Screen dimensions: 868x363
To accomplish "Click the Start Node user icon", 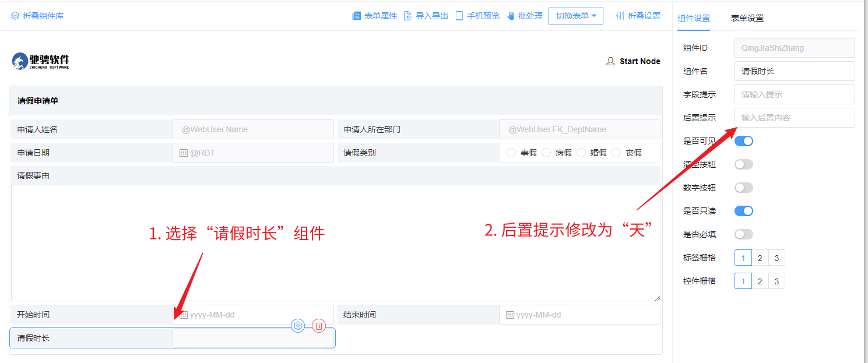I will click(x=610, y=61).
